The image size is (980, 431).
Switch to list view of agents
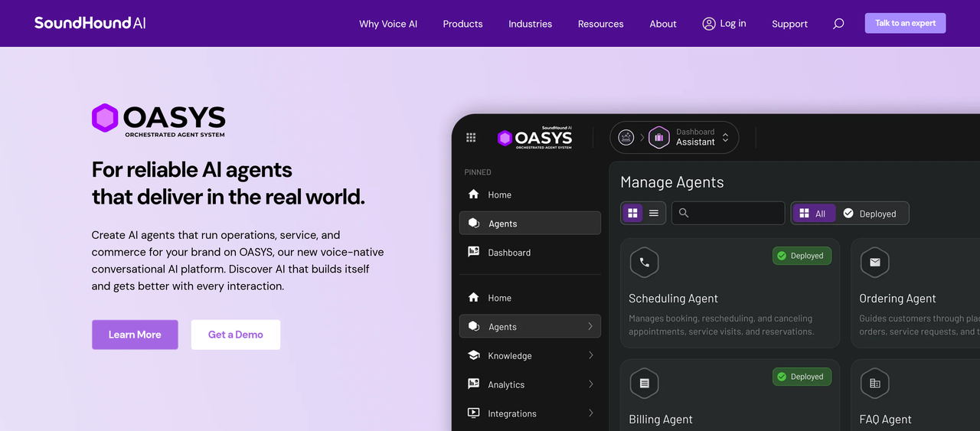(654, 213)
